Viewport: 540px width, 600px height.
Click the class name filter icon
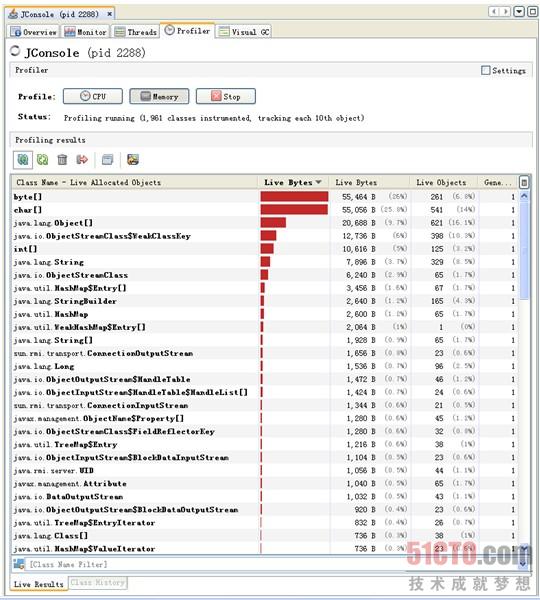point(19,564)
